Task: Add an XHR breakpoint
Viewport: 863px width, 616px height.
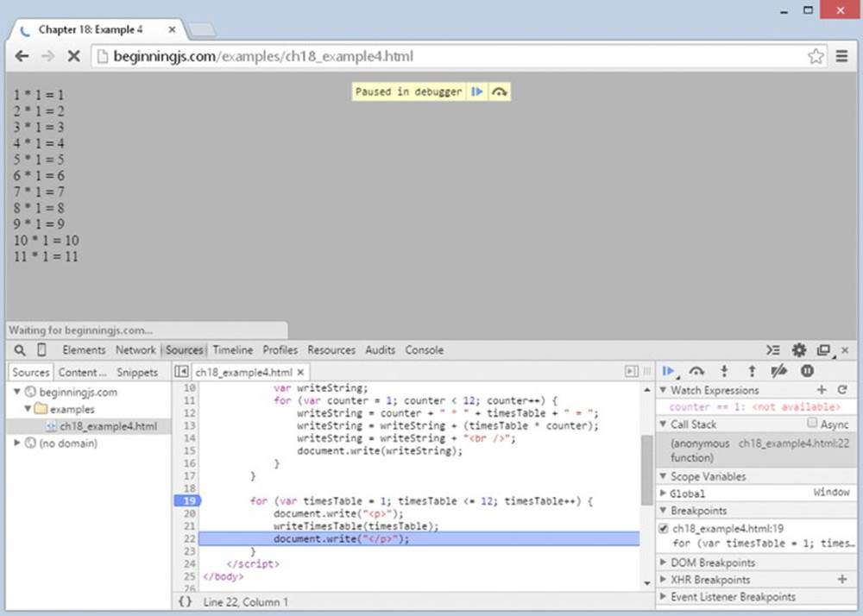Action: [x=842, y=579]
